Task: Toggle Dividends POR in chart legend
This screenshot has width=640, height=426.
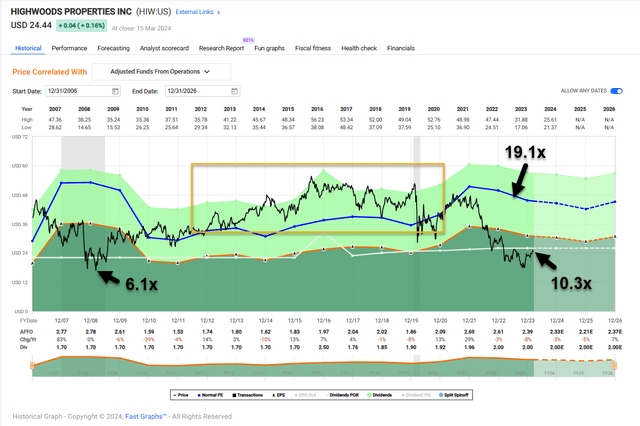Action: tap(342, 395)
